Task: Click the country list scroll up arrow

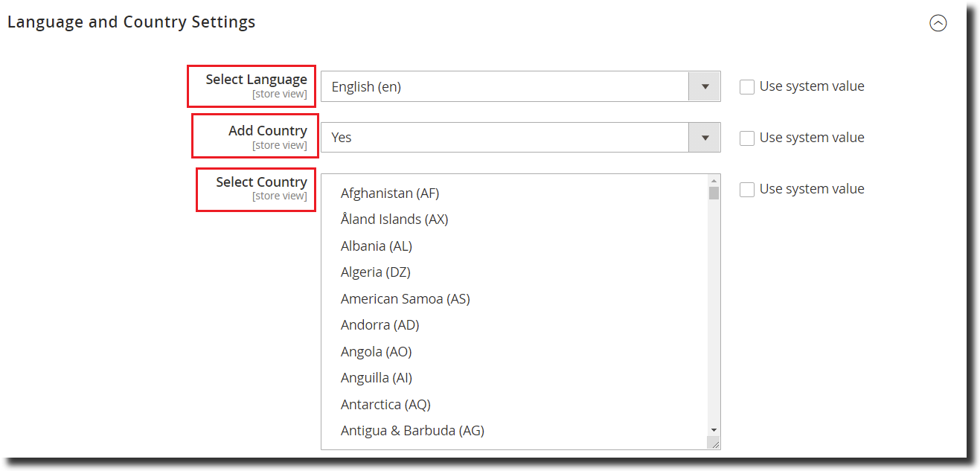Action: click(x=714, y=181)
